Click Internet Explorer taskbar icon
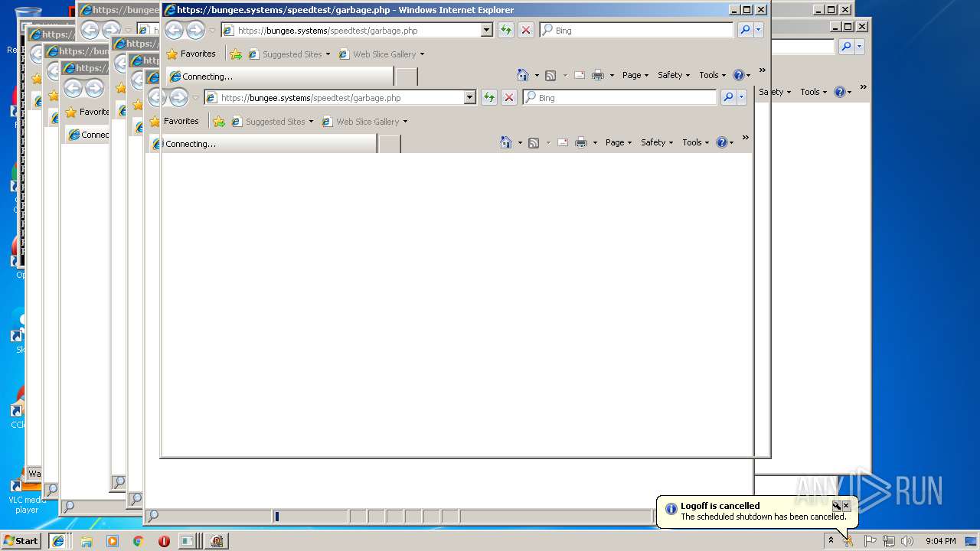This screenshot has height=551, width=980. [x=57, y=540]
